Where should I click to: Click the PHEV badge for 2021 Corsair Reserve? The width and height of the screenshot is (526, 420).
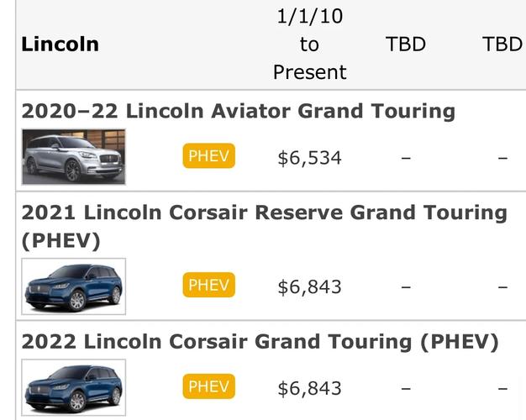pyautogui.click(x=208, y=285)
